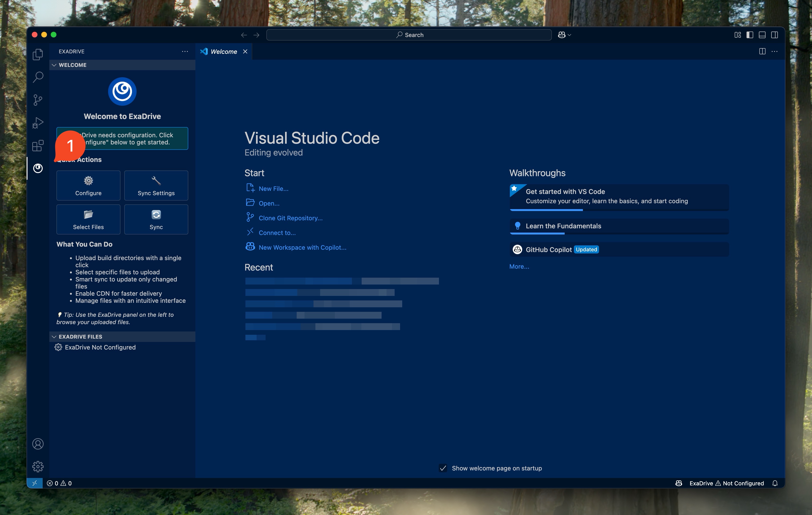812x515 pixels.
Task: Open the Manage gear in activity bar
Action: pos(38,466)
